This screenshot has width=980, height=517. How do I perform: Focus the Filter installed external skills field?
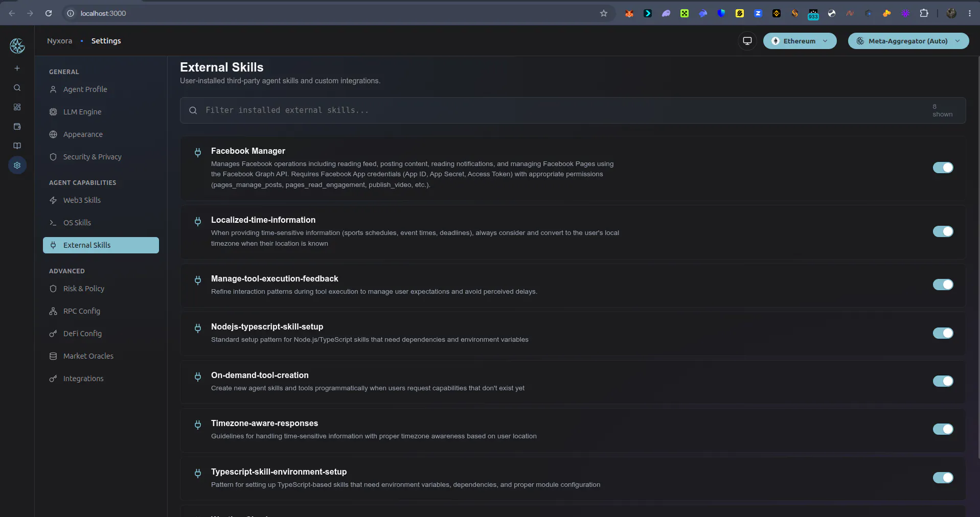pyautogui.click(x=573, y=110)
